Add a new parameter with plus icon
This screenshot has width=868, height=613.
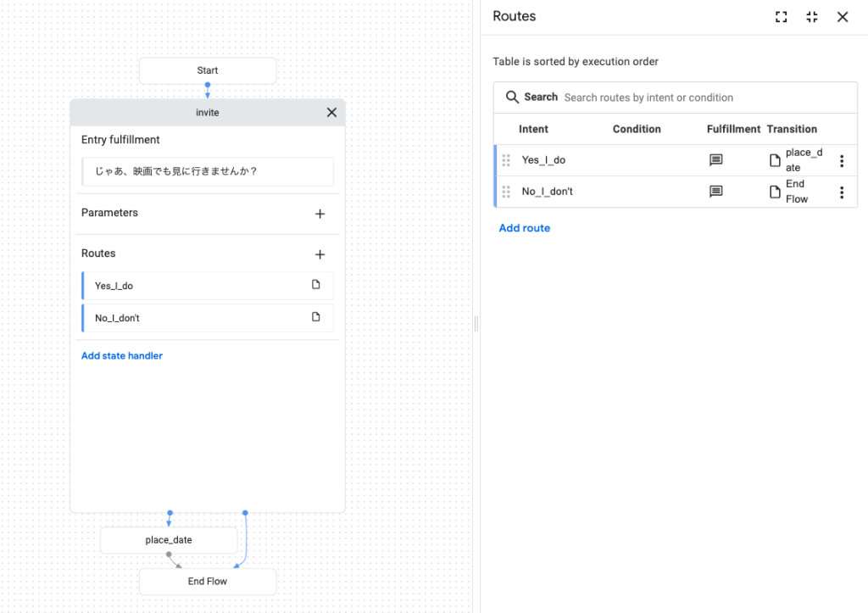(x=320, y=214)
